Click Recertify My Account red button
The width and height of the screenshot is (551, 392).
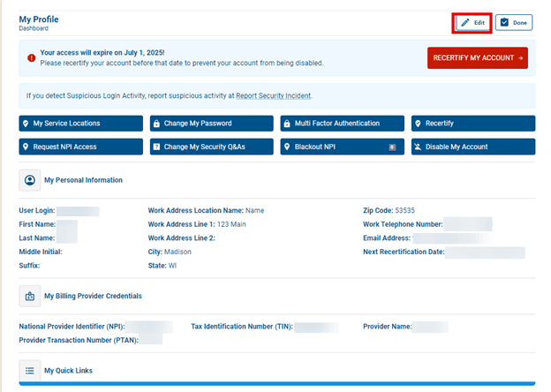(x=478, y=58)
